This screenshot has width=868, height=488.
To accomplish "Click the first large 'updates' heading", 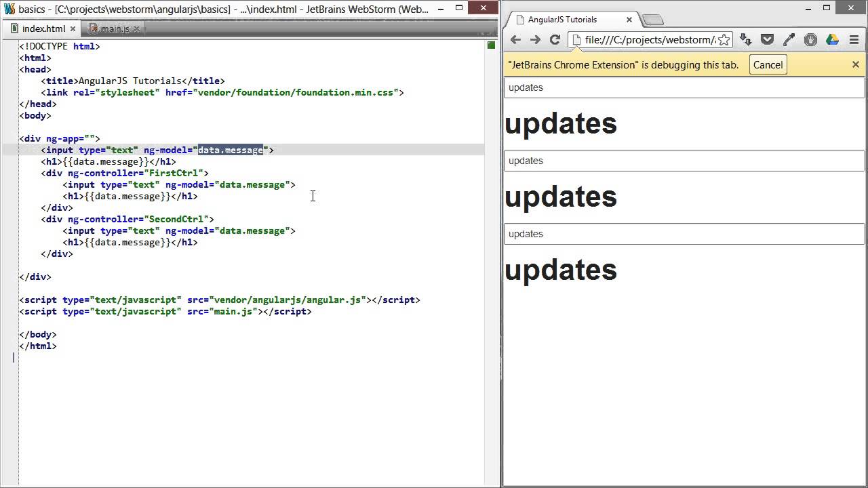I will click(561, 123).
